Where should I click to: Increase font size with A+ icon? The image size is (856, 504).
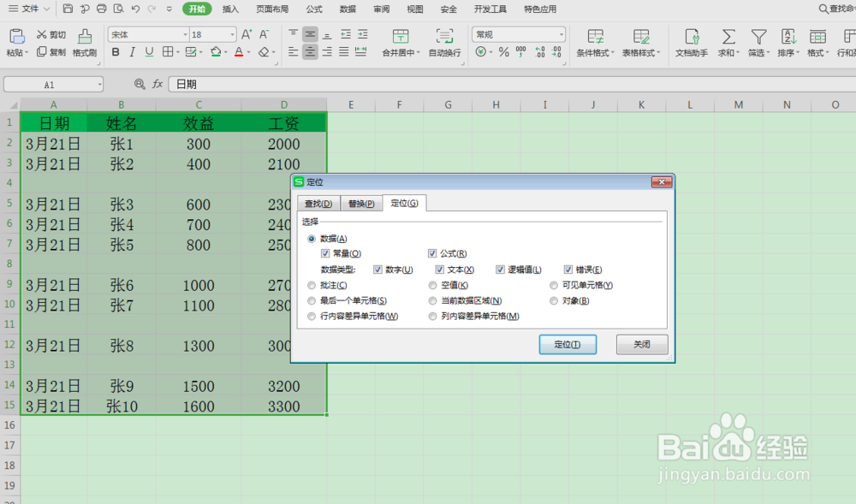pyautogui.click(x=247, y=34)
